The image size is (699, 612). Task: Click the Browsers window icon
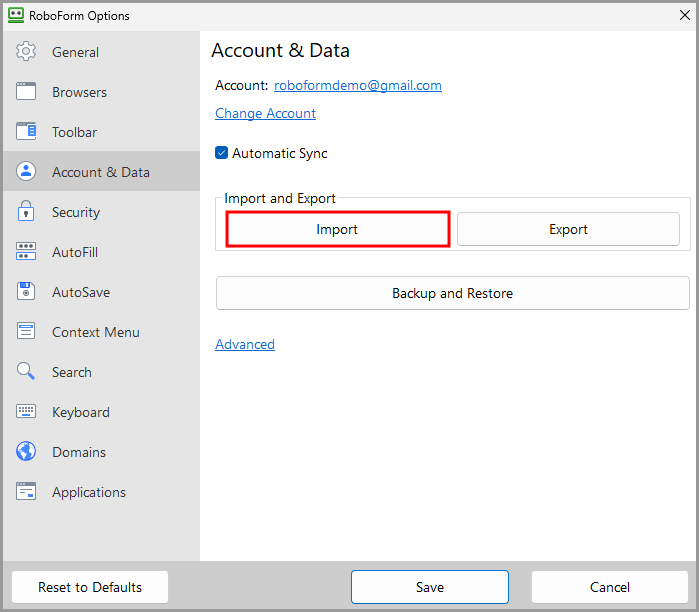(x=26, y=91)
